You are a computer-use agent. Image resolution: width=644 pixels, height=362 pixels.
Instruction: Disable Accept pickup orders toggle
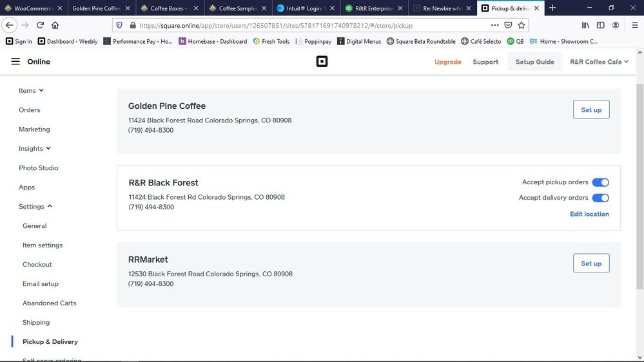click(x=600, y=182)
